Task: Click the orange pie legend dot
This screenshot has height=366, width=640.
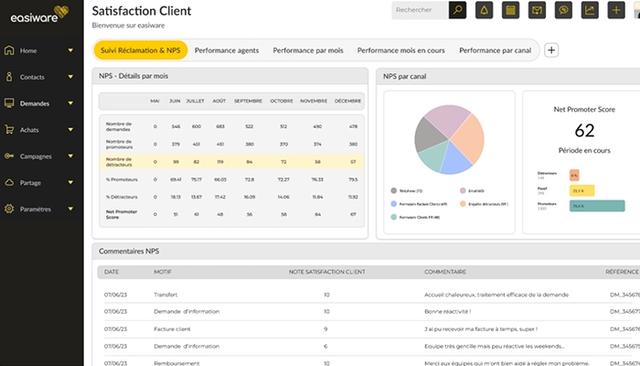Action: [x=462, y=204]
